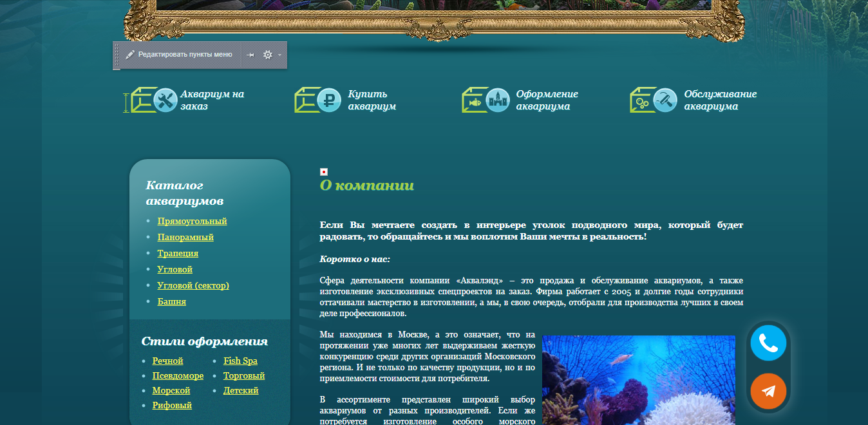
Task: Select the Fish Spa style link
Action: [x=240, y=361]
